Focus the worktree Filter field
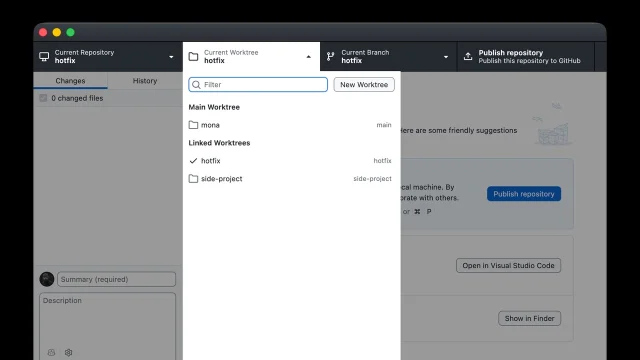Screen dimensions: 640x360 tap(258, 84)
